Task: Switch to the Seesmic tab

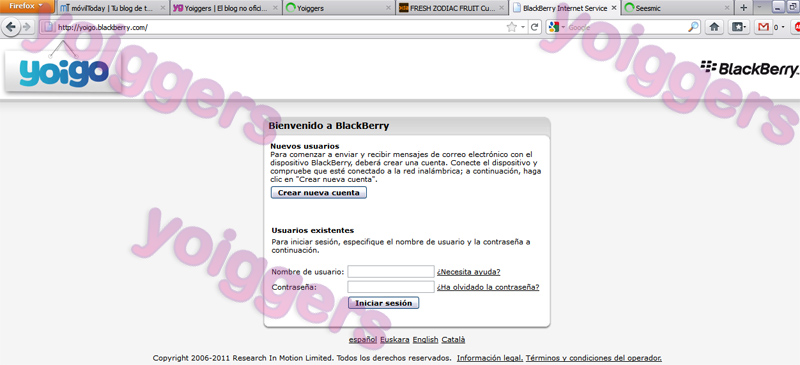Action: tap(678, 8)
